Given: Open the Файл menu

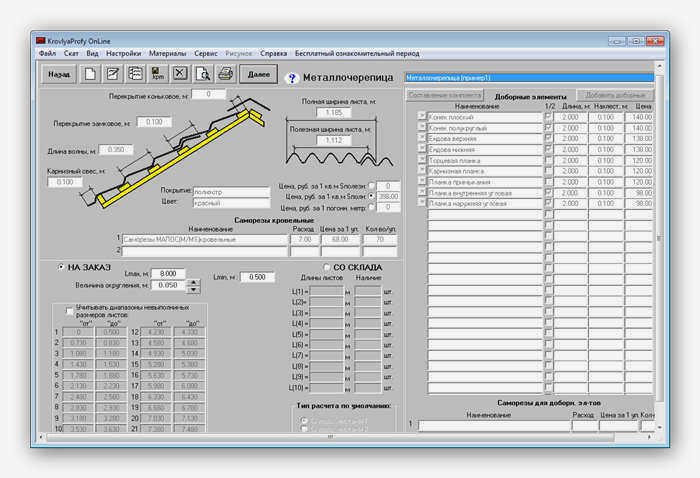Looking at the screenshot, I should 47,53.
